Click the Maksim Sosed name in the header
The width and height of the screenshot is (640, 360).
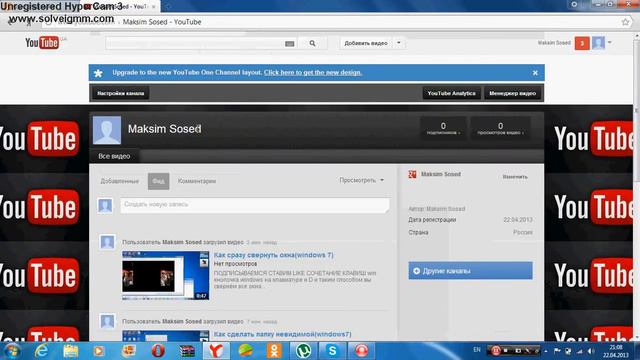554,43
